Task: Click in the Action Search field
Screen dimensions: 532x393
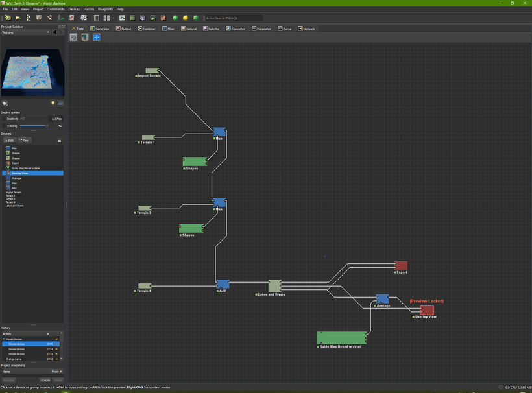Action: 234,18
